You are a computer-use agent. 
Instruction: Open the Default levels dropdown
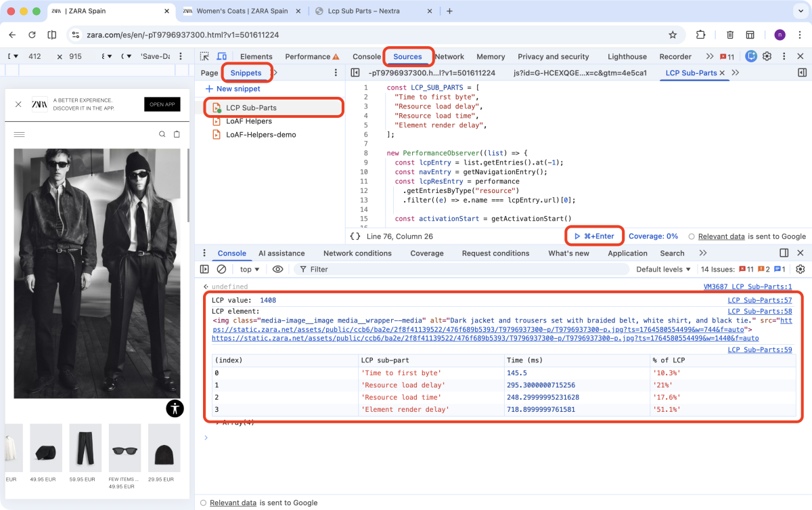pyautogui.click(x=663, y=269)
